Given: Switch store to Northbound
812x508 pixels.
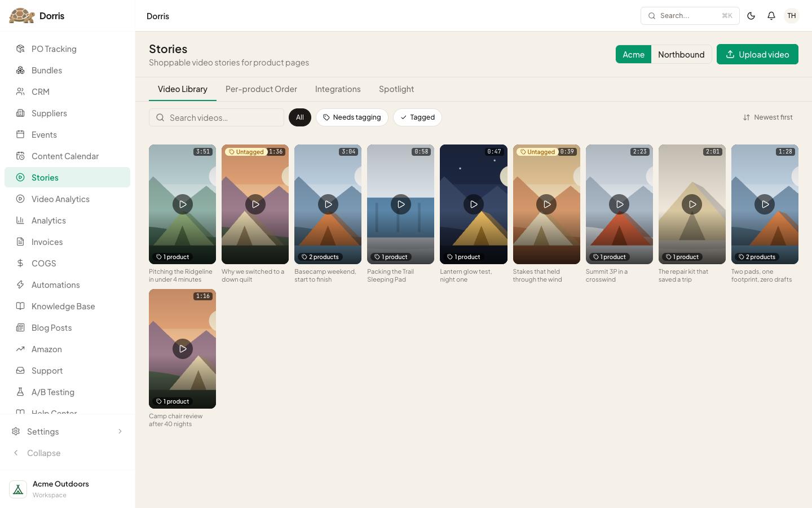Looking at the screenshot, I should (x=681, y=54).
